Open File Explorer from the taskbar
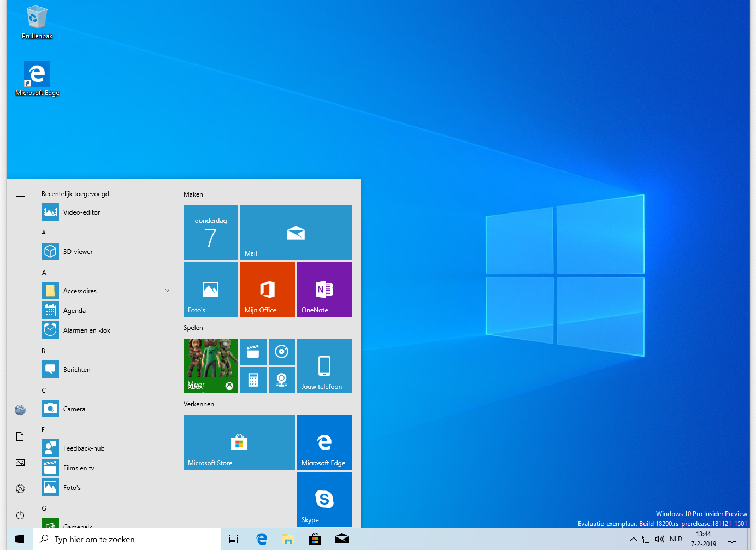Image resolution: width=756 pixels, height=550 pixels. (288, 539)
